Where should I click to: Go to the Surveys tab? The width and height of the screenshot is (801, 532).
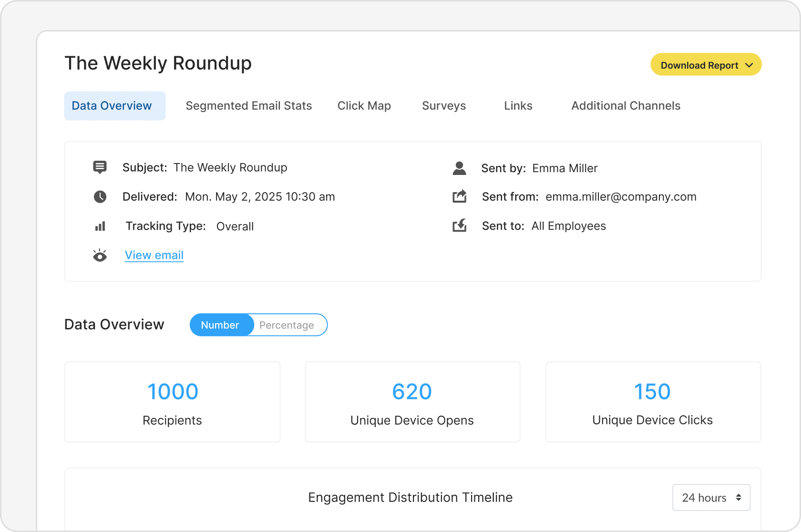tap(443, 106)
